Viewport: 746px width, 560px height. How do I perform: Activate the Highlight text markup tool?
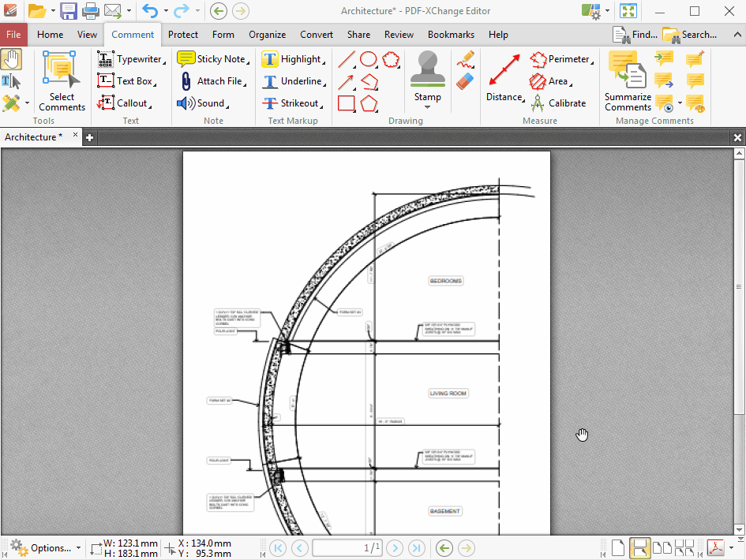point(293,59)
